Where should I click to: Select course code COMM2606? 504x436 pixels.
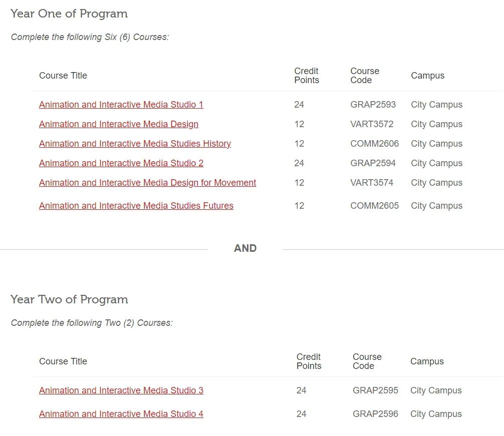click(374, 144)
